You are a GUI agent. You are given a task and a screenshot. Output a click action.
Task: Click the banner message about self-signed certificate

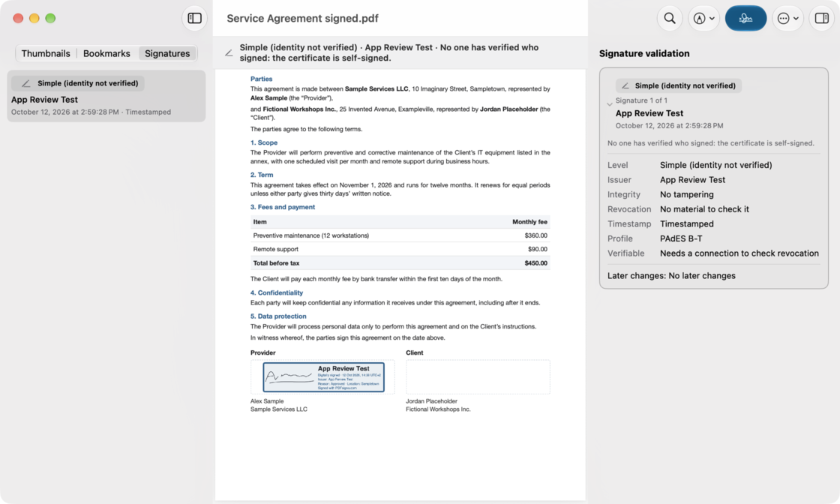(389, 52)
